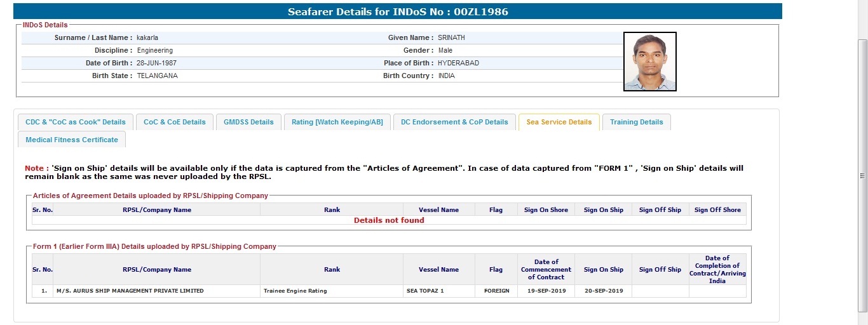
Task: Open the Medical Fitness Certificate tab
Action: [x=72, y=140]
